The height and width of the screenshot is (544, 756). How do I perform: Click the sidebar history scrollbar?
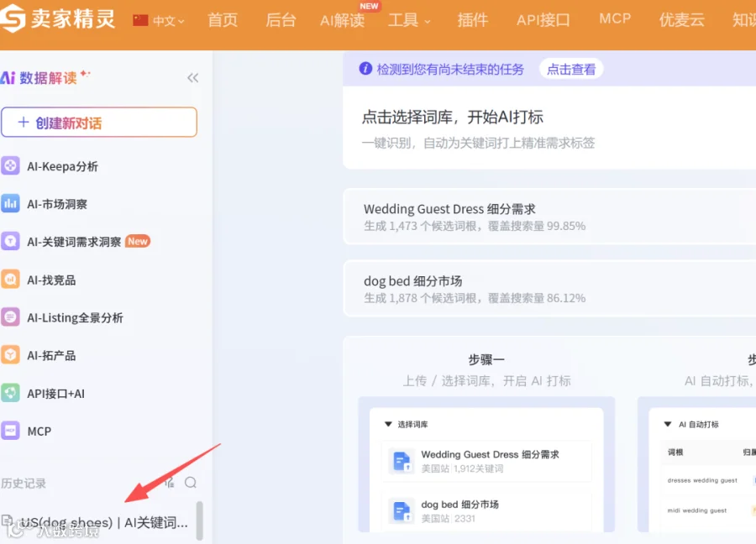200,520
